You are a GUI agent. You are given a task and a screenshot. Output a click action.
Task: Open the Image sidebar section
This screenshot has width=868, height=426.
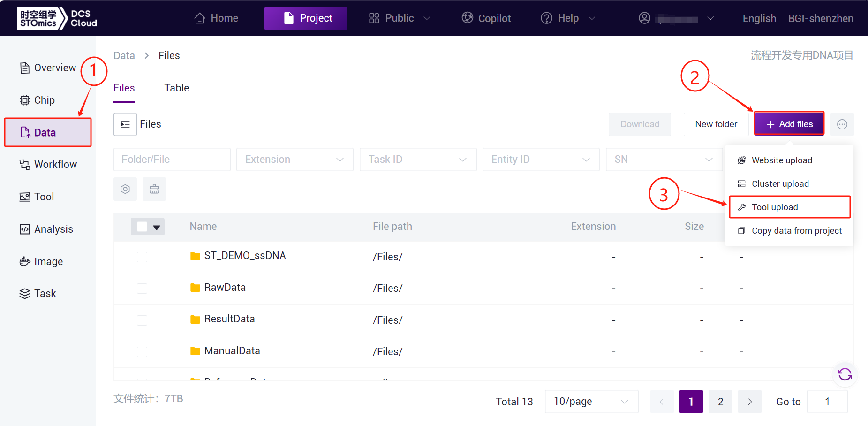point(41,261)
